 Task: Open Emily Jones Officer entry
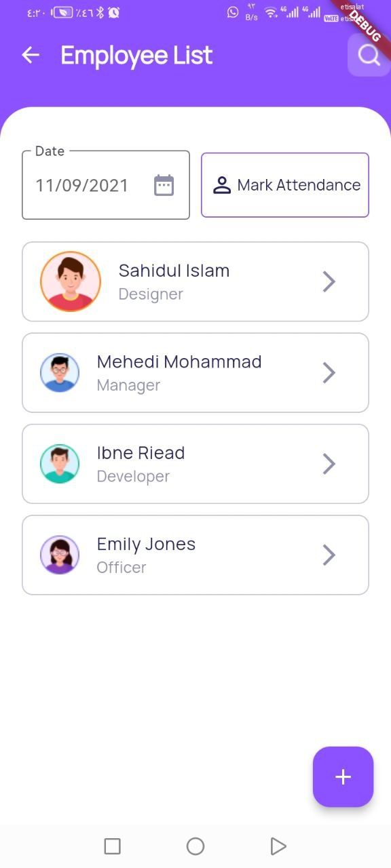tap(195, 555)
